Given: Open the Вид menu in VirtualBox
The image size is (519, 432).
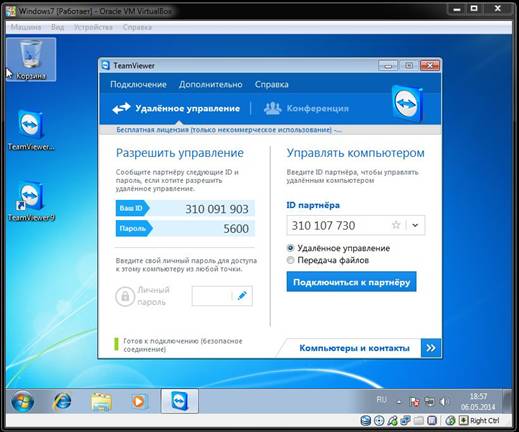Looking at the screenshot, I should point(57,27).
